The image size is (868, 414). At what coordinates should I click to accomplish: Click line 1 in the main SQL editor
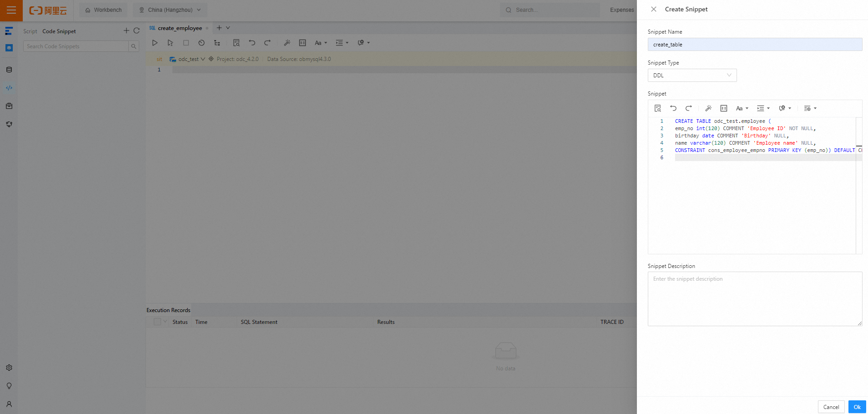point(404,70)
